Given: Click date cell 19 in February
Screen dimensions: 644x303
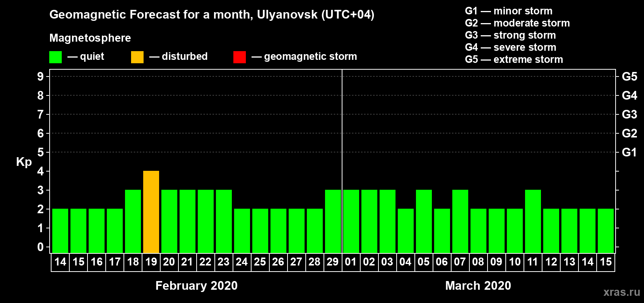Looking at the screenshot, I should [151, 262].
